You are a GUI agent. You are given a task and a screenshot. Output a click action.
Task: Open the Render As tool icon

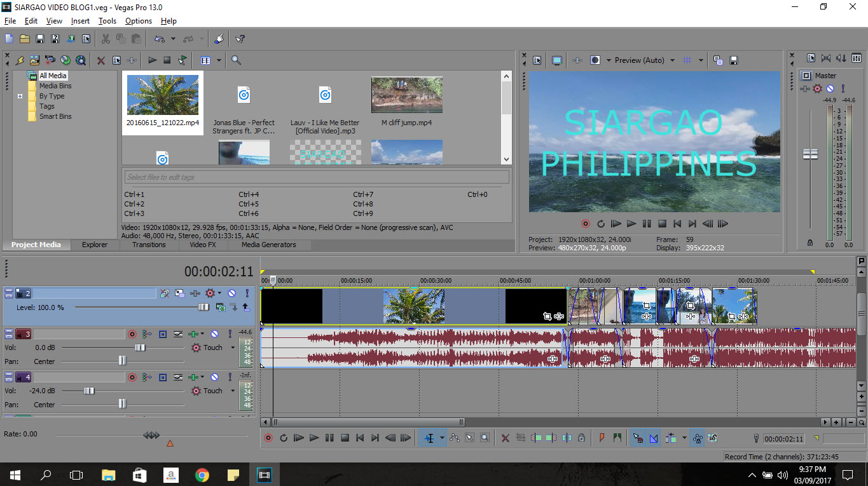point(71,39)
